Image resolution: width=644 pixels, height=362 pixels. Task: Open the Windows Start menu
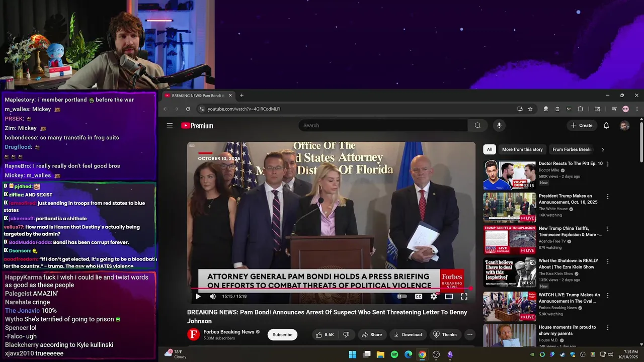[353, 354]
